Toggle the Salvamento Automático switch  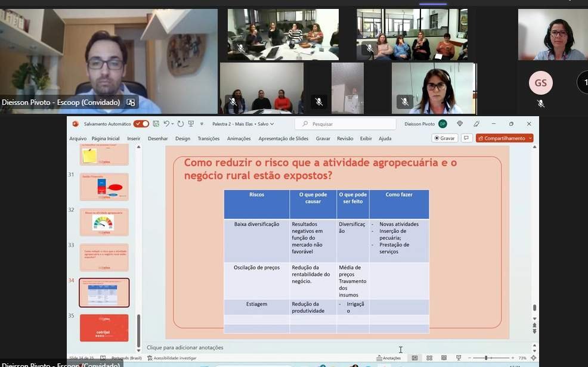(x=141, y=124)
